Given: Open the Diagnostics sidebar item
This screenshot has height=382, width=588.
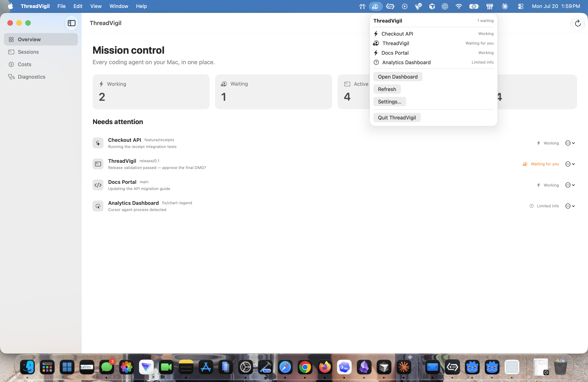Looking at the screenshot, I should [41, 77].
